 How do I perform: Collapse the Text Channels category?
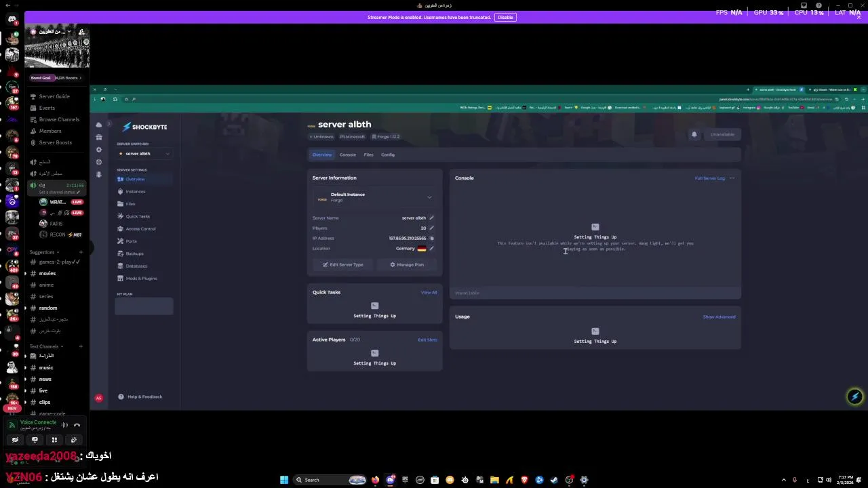45,346
